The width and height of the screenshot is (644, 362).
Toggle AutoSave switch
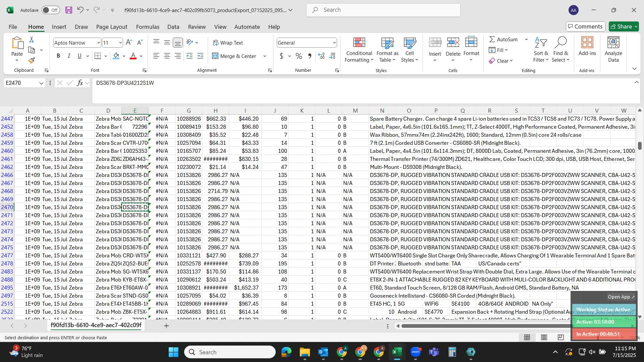51,10
